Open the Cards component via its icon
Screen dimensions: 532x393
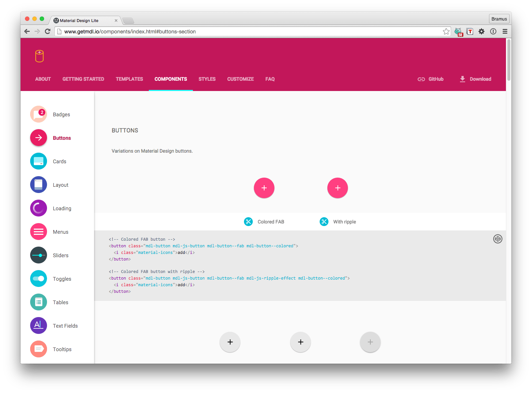38,161
